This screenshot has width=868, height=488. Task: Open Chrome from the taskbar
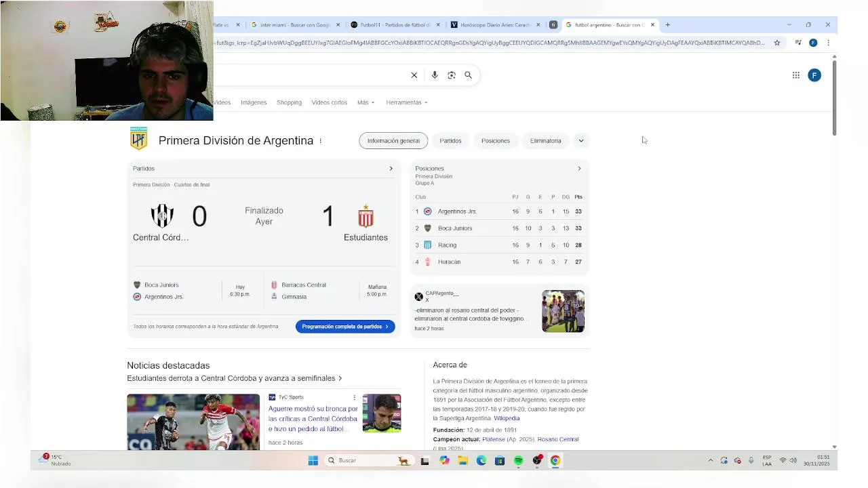(555, 461)
